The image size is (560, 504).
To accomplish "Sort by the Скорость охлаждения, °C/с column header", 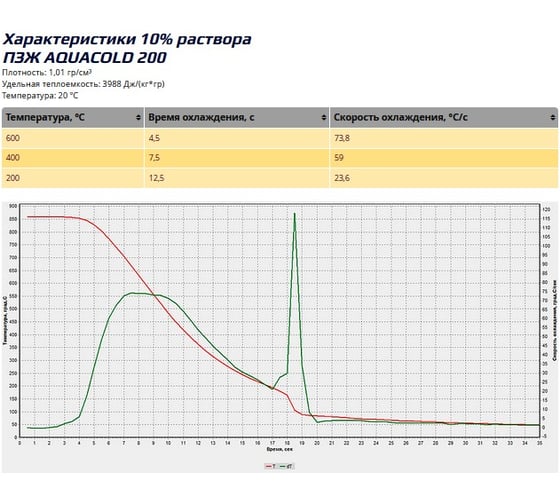I will coord(444,118).
